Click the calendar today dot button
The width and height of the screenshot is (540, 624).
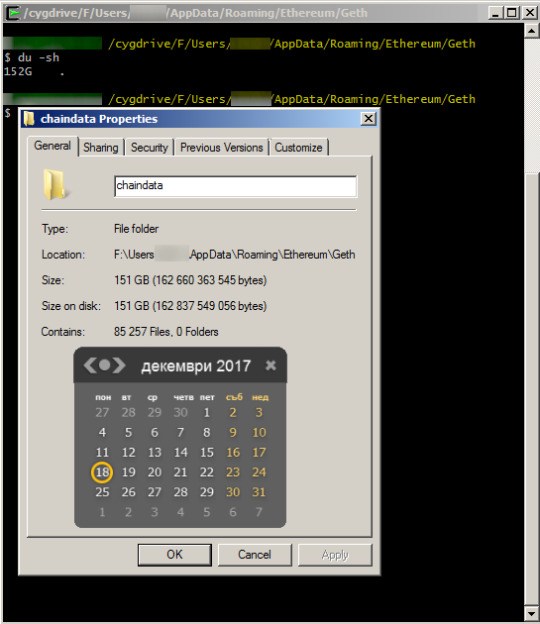[104, 365]
